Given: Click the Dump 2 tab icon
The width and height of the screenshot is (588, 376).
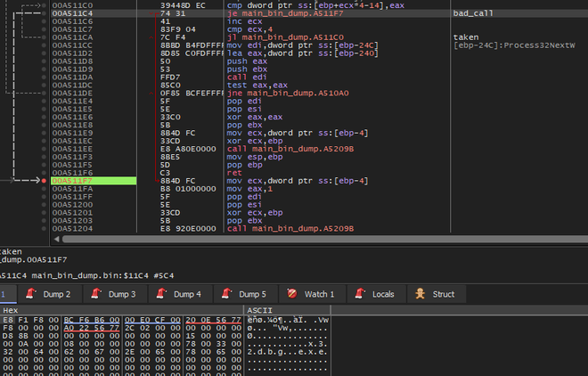Looking at the screenshot, I should coord(31,293).
